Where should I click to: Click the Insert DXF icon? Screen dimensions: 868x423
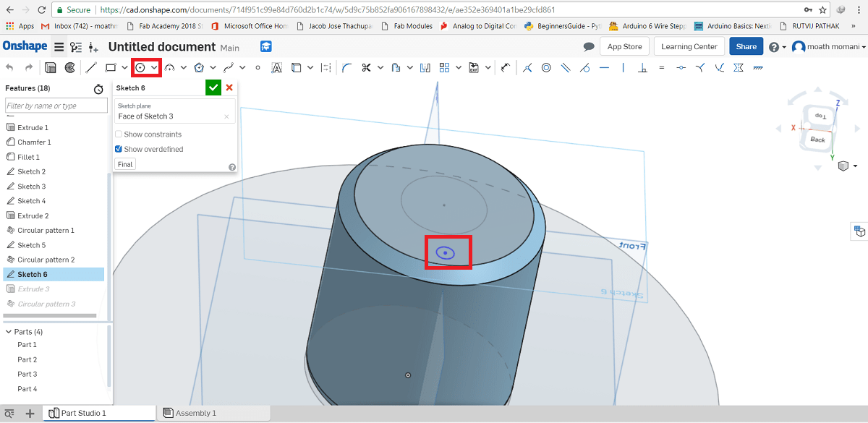click(x=473, y=68)
